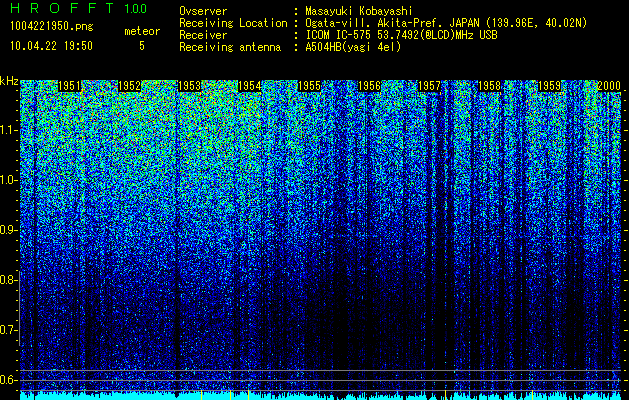The image size is (629, 400).
Task: Click the 1955 time marker
Action: [309, 86]
